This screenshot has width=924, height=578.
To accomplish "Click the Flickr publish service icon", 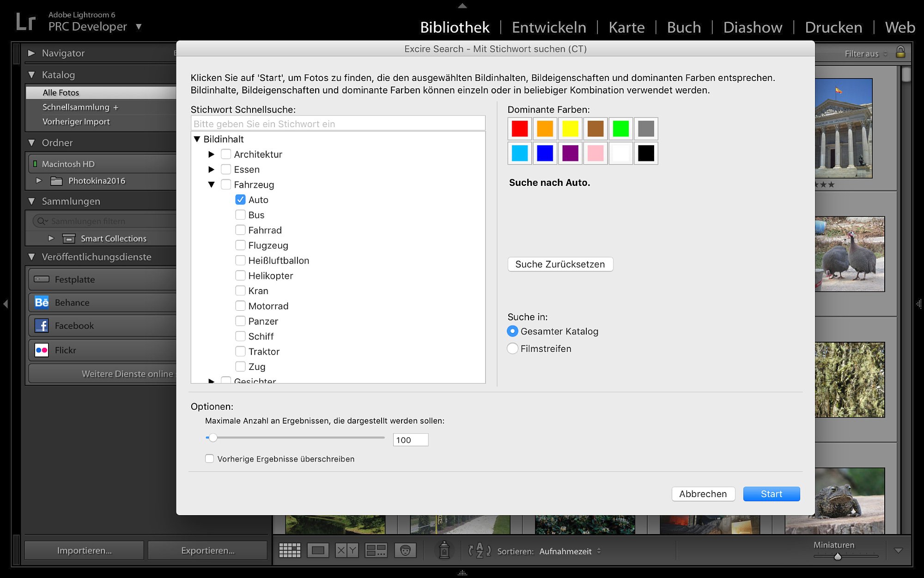I will click(42, 350).
